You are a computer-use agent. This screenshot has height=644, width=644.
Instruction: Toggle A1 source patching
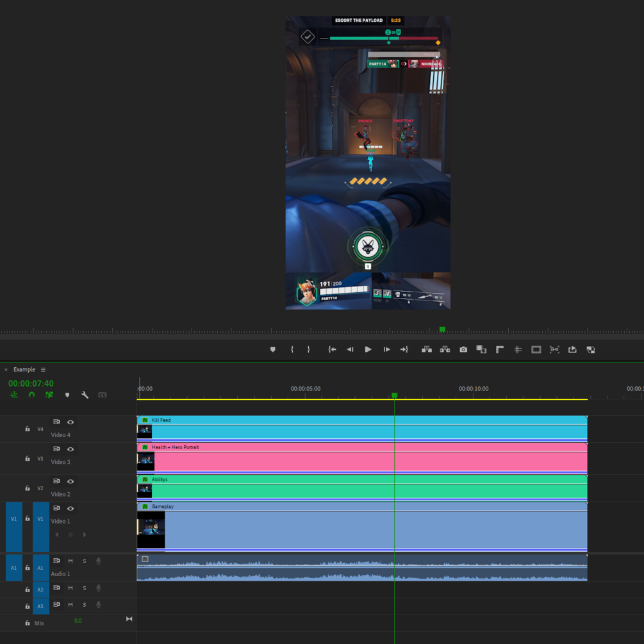point(14,568)
